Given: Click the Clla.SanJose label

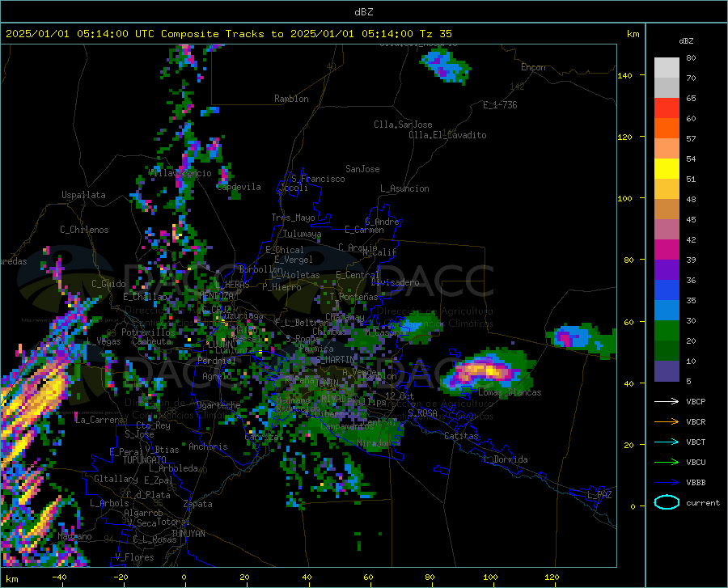Looking at the screenshot, I should tap(403, 125).
